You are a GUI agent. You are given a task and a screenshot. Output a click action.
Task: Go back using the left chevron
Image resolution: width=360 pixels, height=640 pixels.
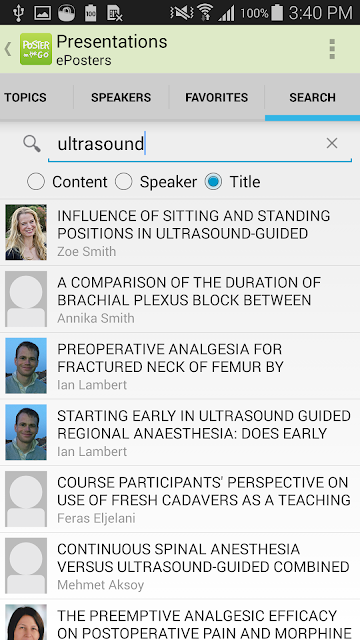[x=8, y=49]
